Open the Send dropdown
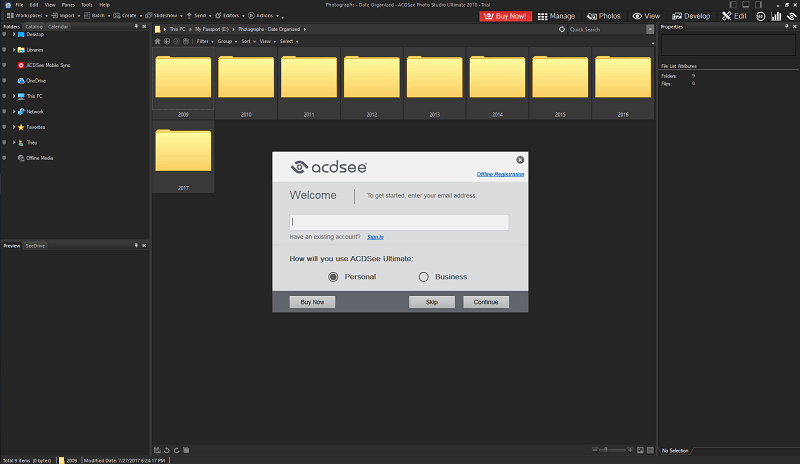Image resolution: width=800 pixels, height=464 pixels. 198,15
